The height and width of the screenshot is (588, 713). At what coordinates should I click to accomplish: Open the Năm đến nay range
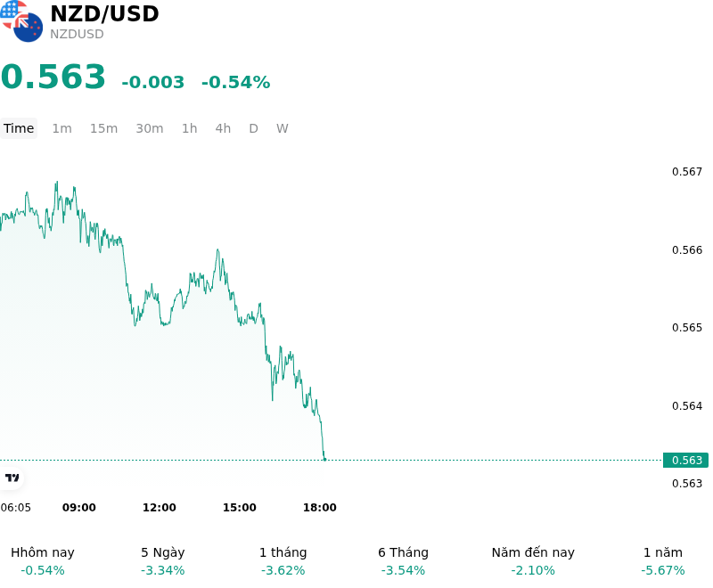pyautogui.click(x=533, y=561)
